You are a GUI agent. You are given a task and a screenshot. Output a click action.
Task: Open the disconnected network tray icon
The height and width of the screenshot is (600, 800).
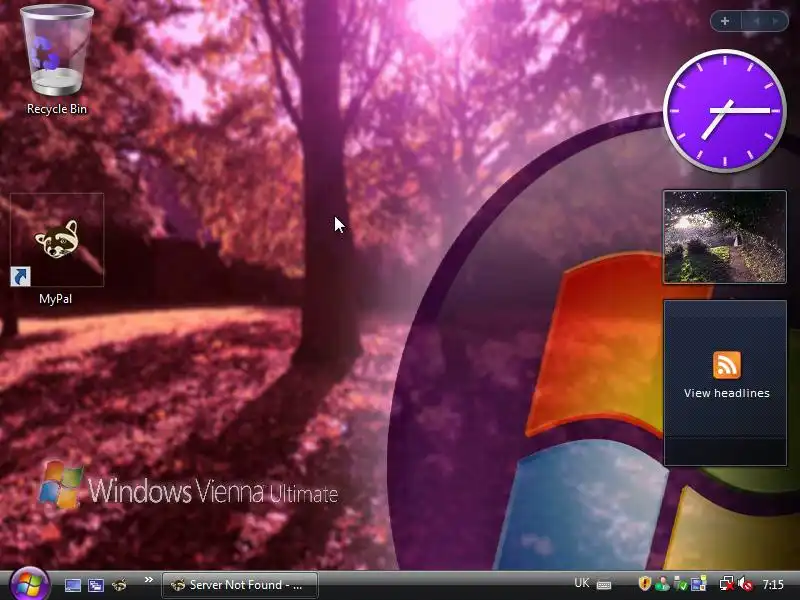(727, 583)
